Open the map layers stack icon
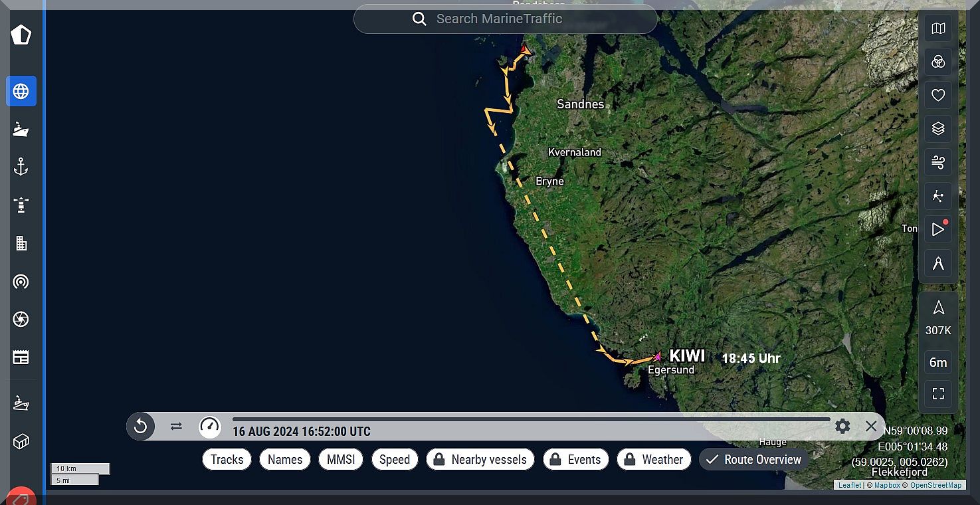This screenshot has width=980, height=505. pos(938,128)
